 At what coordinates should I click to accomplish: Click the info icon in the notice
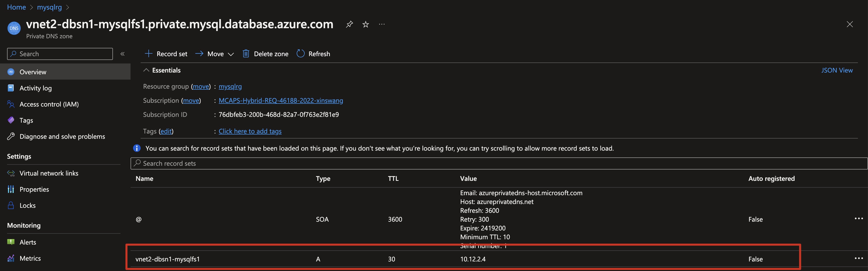(x=136, y=148)
